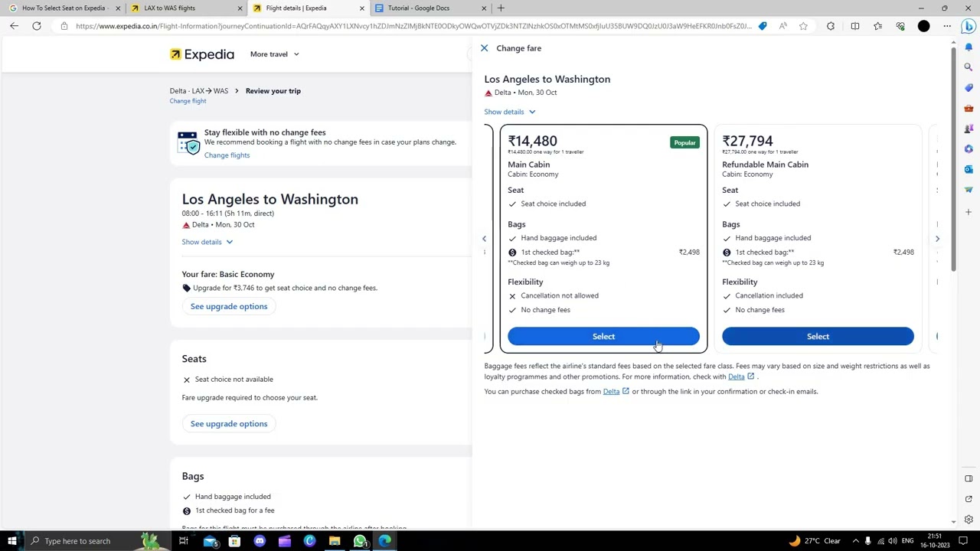This screenshot has width=980, height=551.
Task: Click the 'Stay flexible with no change fees' heading
Action: pos(265,132)
